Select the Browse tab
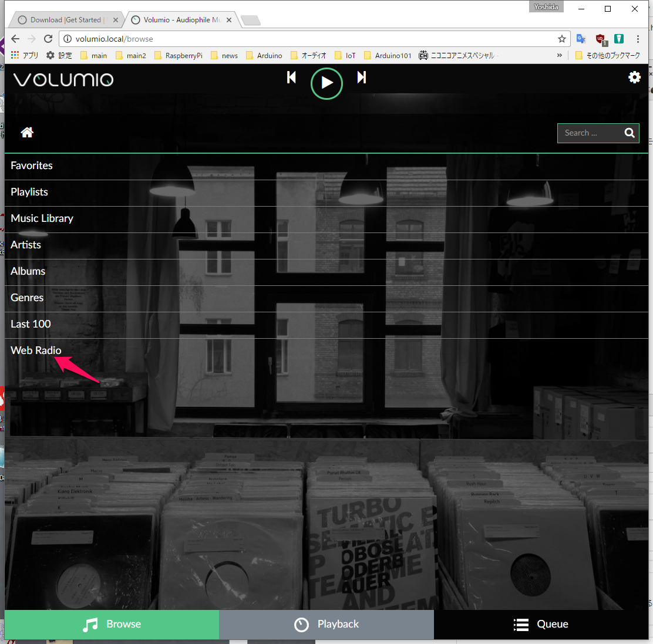Screen dimensions: 653x644 click(112, 624)
